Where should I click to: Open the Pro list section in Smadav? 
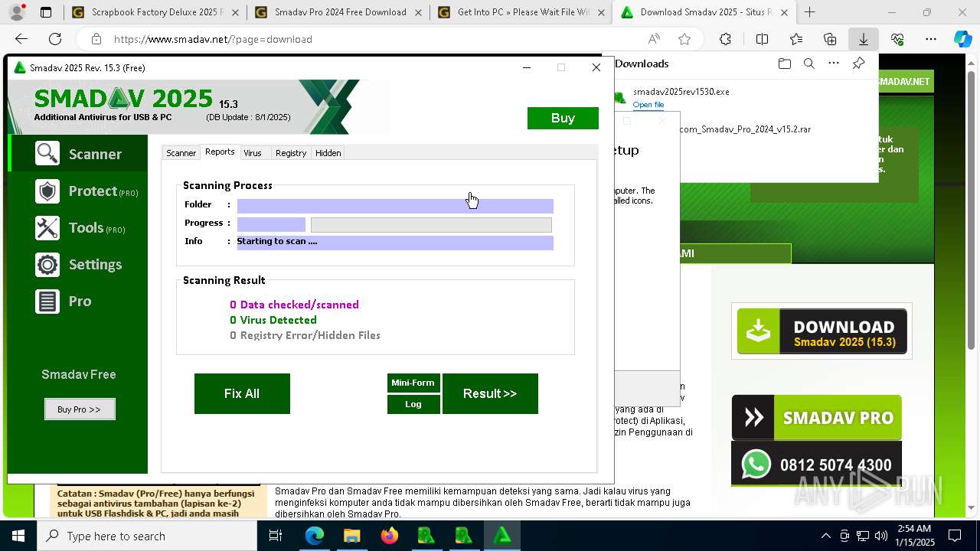pyautogui.click(x=64, y=302)
